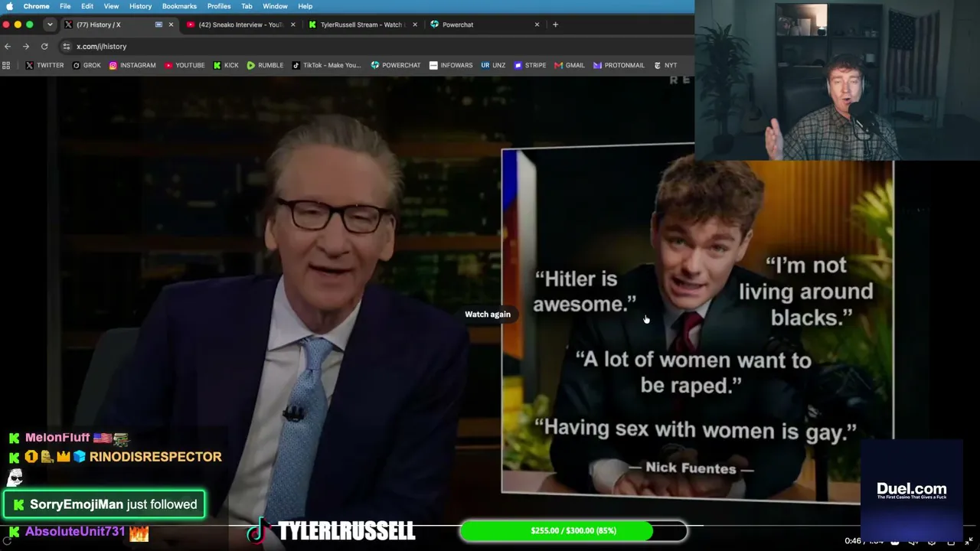Exit fullscreen video with the collapse icon
This screenshot has width=980, height=551.
(969, 541)
